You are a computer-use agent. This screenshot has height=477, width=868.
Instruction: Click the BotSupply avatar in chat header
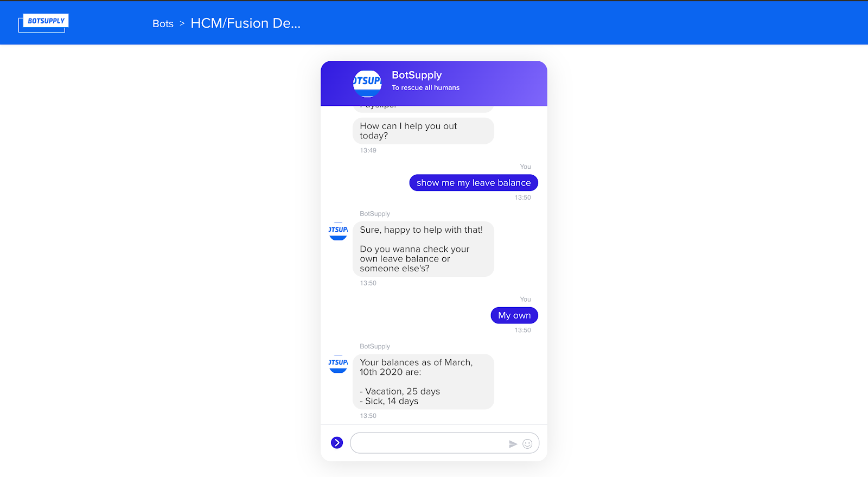pos(367,84)
